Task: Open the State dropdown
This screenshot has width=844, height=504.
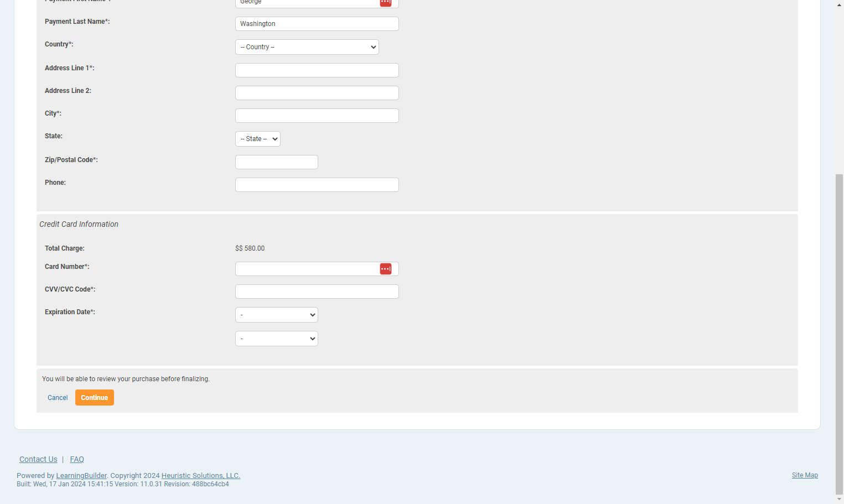Action: pos(258,139)
